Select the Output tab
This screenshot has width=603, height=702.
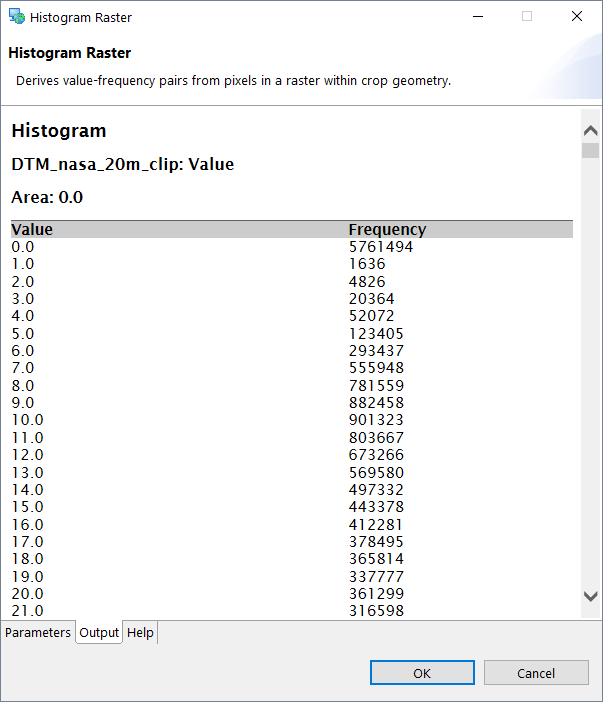click(99, 633)
